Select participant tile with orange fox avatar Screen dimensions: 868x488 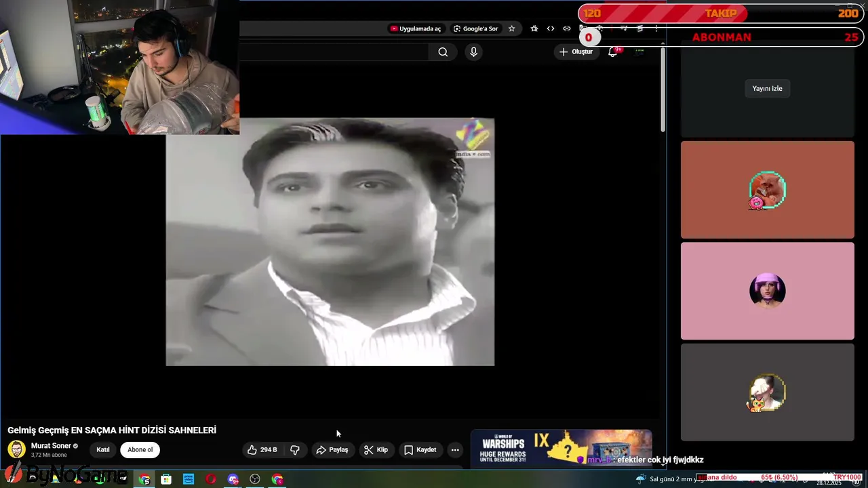point(767,190)
